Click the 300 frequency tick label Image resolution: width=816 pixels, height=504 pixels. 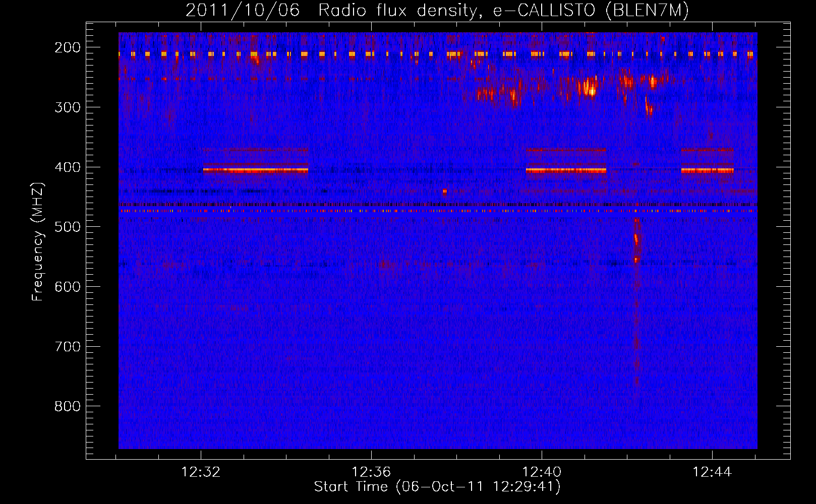click(x=68, y=107)
